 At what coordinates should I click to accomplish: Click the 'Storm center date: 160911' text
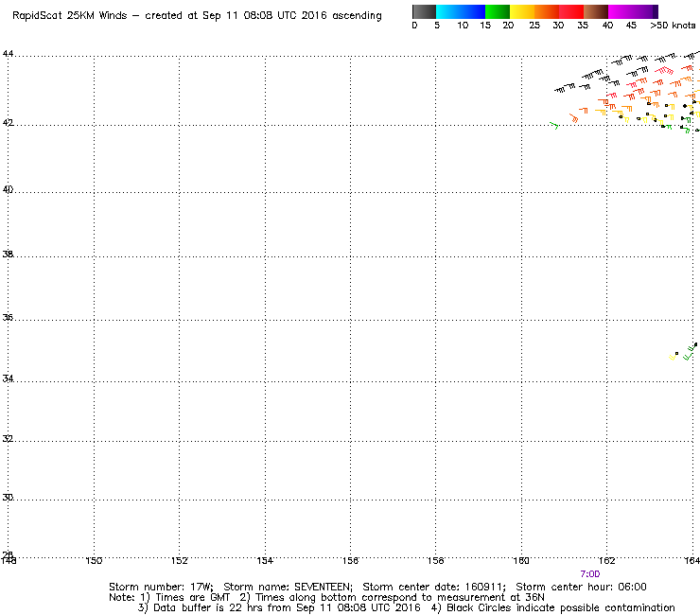[x=434, y=587]
